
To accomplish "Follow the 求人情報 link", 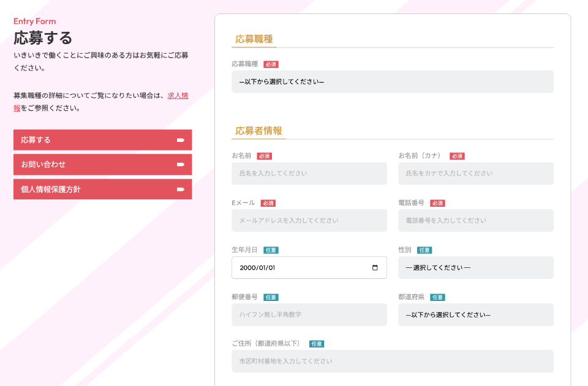I will pyautogui.click(x=177, y=95).
